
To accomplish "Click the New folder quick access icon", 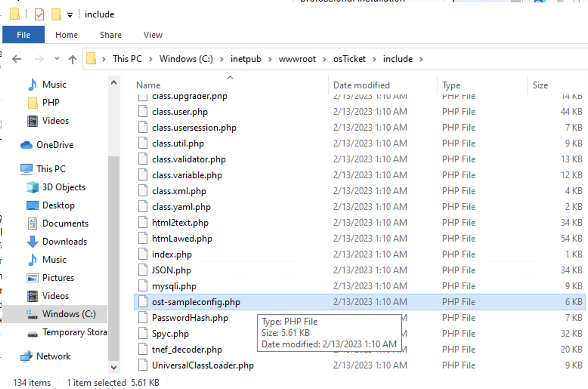I will (56, 14).
